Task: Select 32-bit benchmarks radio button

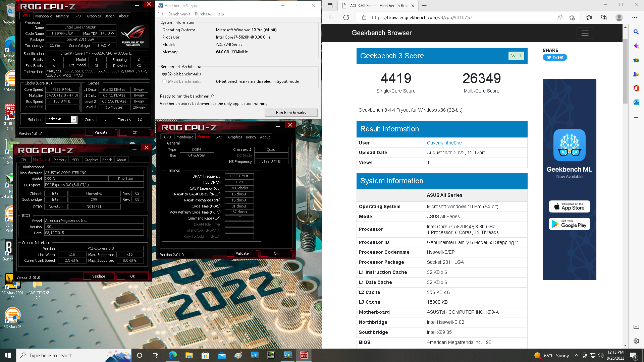Action: tap(164, 74)
